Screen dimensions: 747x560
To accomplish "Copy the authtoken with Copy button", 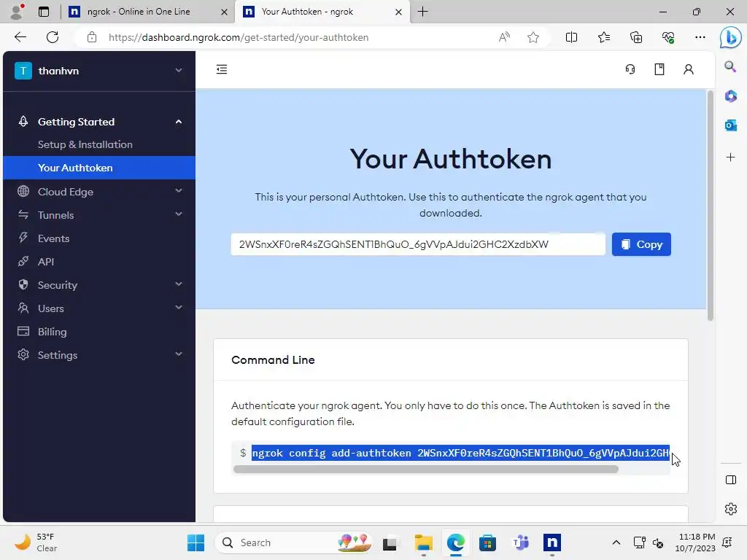I will click(641, 244).
